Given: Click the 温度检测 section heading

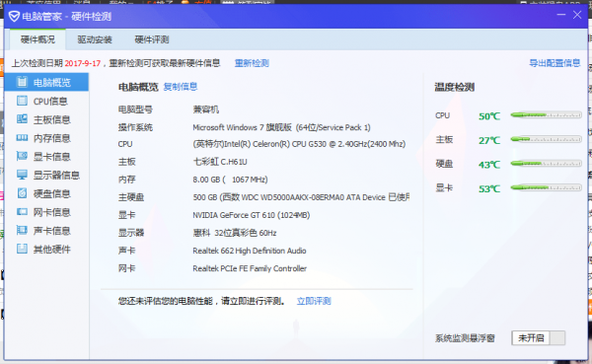Looking at the screenshot, I should coord(454,87).
